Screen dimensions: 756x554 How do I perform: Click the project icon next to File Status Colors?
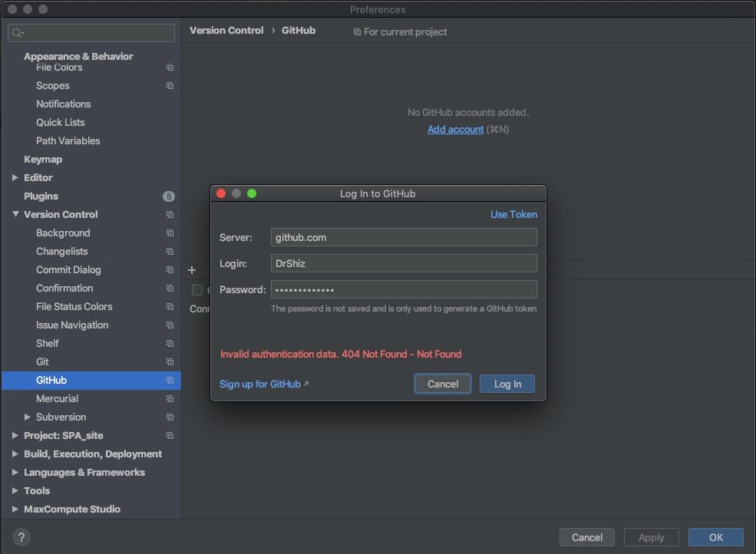170,307
